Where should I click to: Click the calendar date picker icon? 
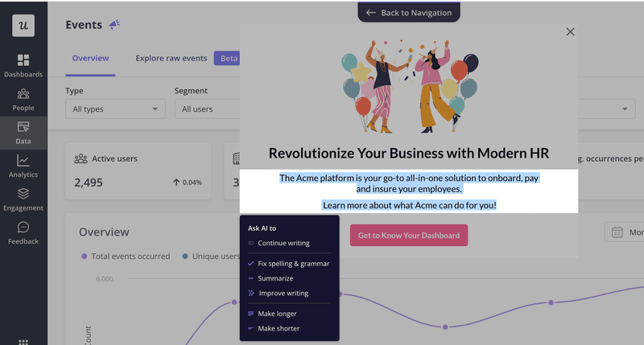(x=617, y=232)
